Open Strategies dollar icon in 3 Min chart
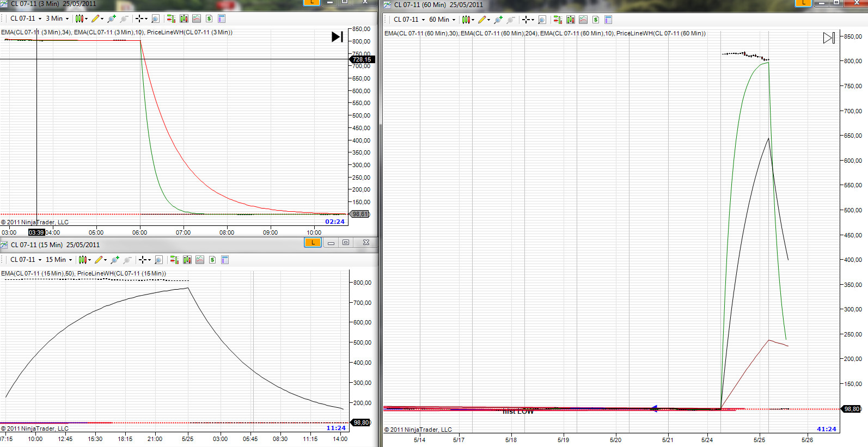 pyautogui.click(x=209, y=19)
